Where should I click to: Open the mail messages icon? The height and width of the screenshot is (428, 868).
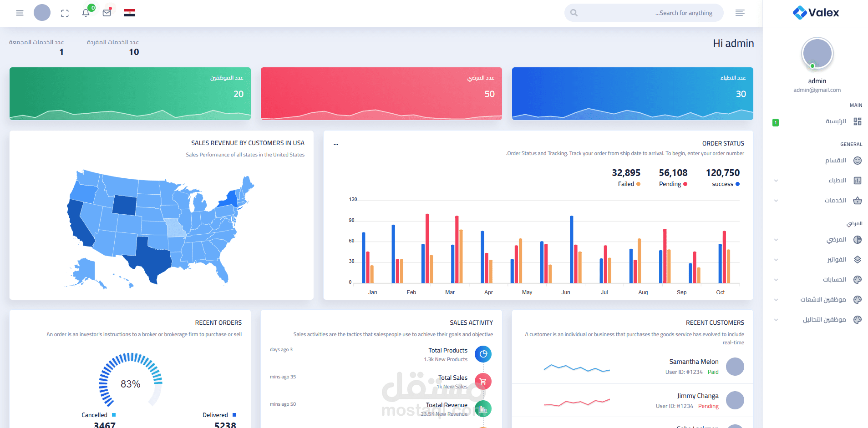(107, 13)
